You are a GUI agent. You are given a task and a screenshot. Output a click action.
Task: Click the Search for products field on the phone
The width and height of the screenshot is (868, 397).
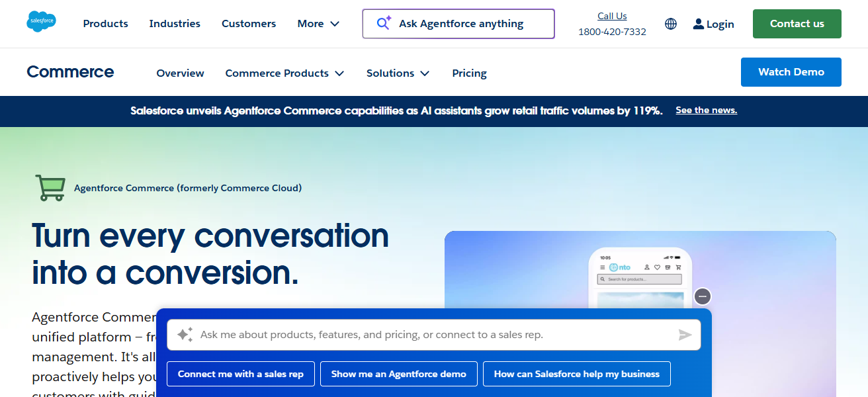tap(640, 279)
